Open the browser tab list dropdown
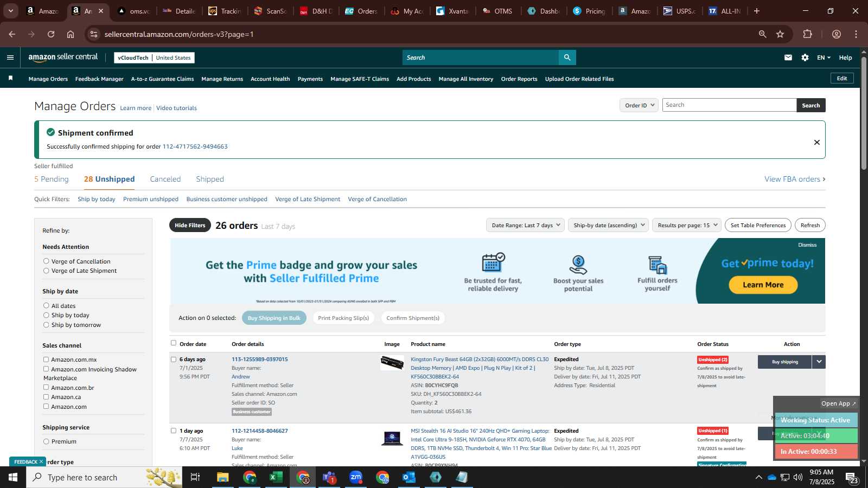Image resolution: width=868 pixels, height=488 pixels. point(10,11)
